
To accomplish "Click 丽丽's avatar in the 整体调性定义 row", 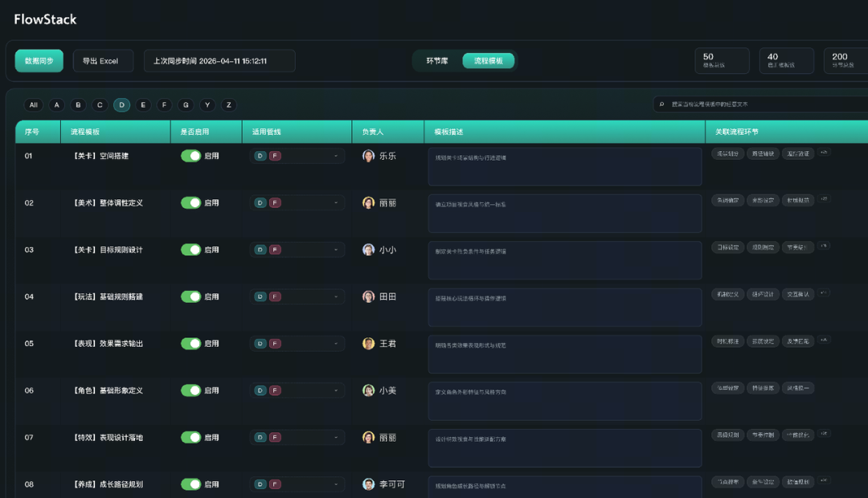I will pos(368,203).
